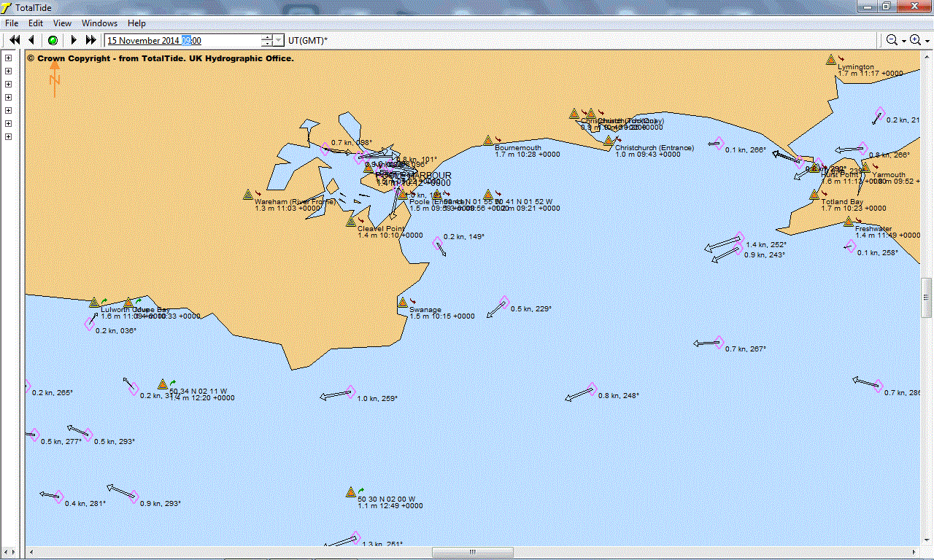Open the File menu
The height and width of the screenshot is (560, 934).
pyautogui.click(x=12, y=23)
